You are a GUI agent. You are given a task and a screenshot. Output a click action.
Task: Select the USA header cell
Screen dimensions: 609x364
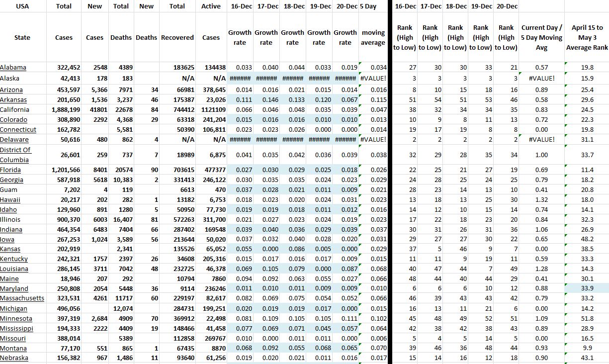pos(22,6)
